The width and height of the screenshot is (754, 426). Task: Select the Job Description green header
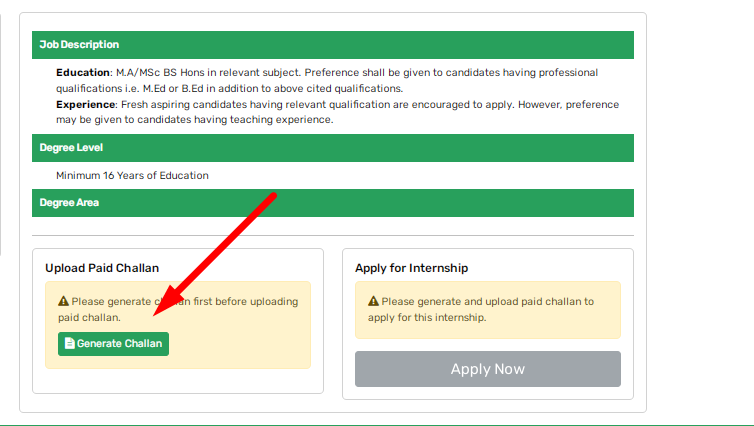[332, 45]
